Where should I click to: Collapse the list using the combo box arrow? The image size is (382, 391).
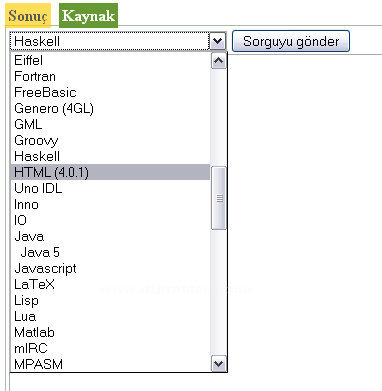pos(218,41)
